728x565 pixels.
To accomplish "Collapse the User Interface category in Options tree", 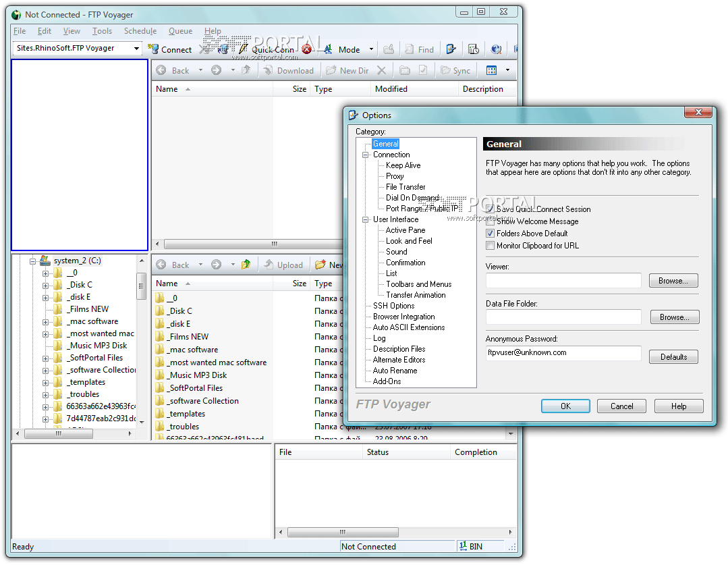I will (x=366, y=219).
